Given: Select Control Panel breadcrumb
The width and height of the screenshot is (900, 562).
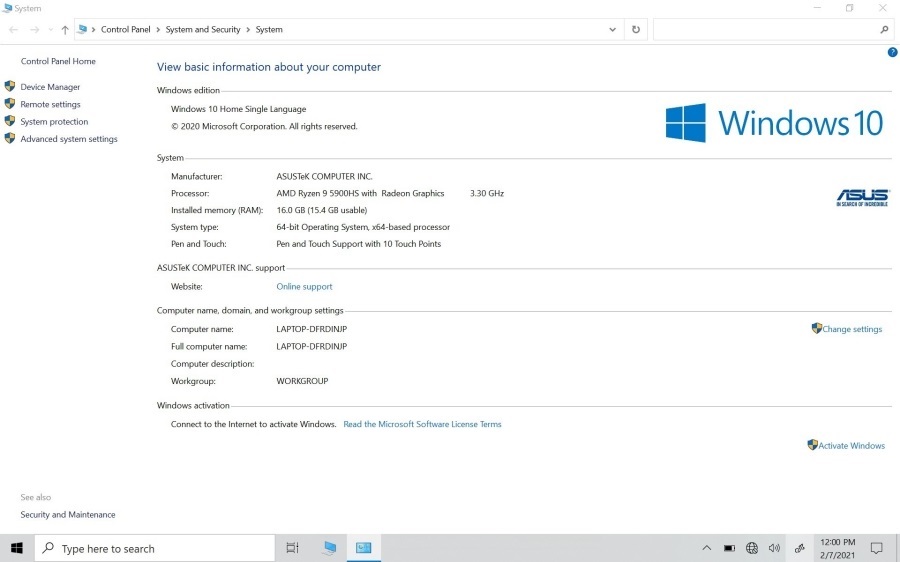Looking at the screenshot, I should [126, 29].
